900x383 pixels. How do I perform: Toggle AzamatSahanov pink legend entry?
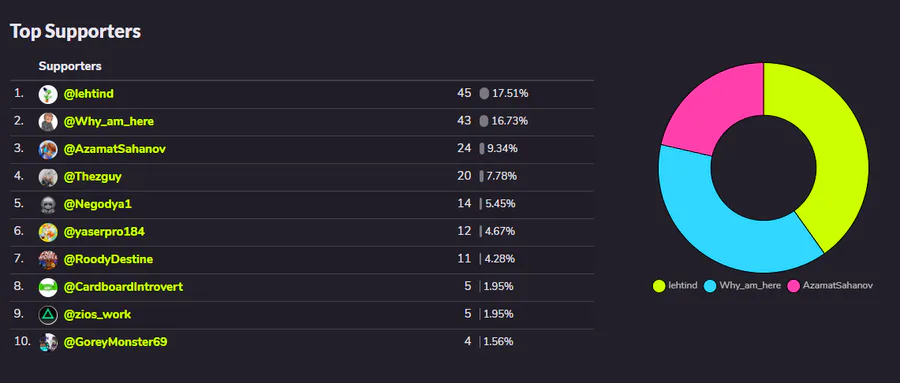(829, 285)
